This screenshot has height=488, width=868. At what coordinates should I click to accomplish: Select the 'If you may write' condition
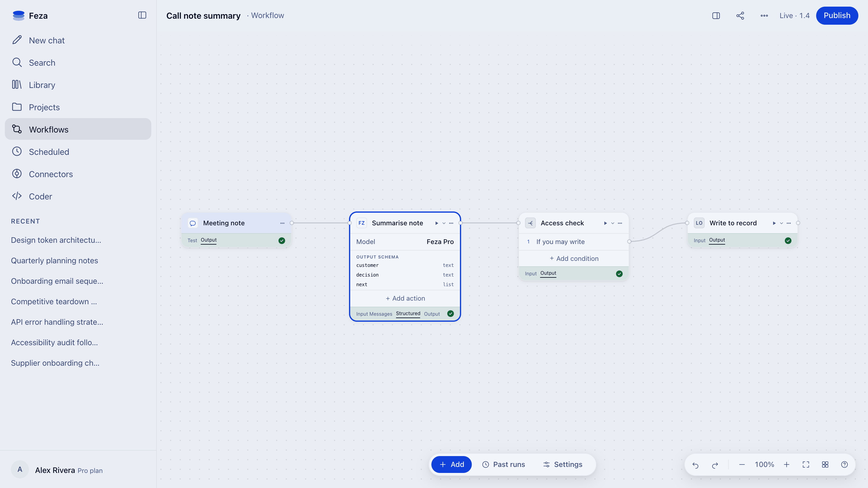pos(574,242)
